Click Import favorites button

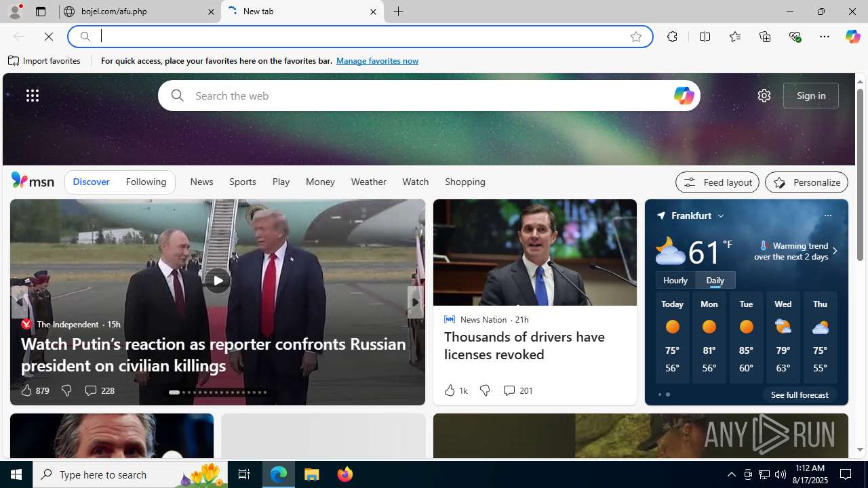[x=45, y=61]
